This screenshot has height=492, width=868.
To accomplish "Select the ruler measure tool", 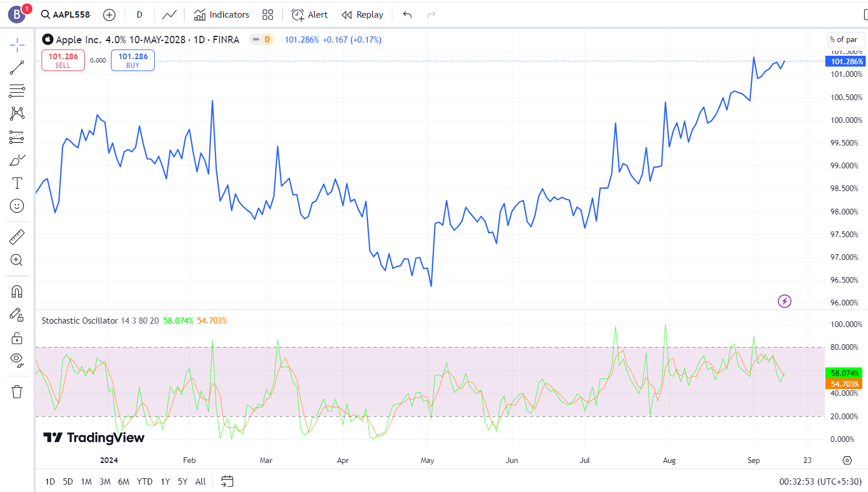I will [17, 237].
